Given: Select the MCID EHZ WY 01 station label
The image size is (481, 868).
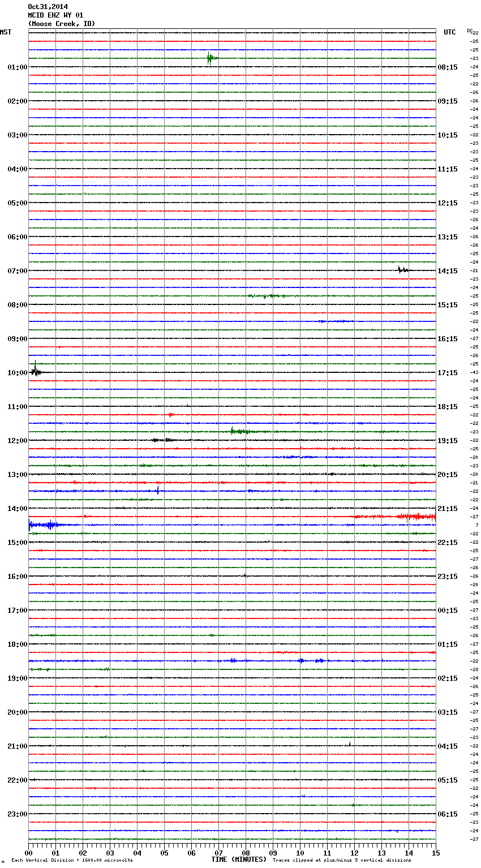Looking at the screenshot, I should [55, 15].
